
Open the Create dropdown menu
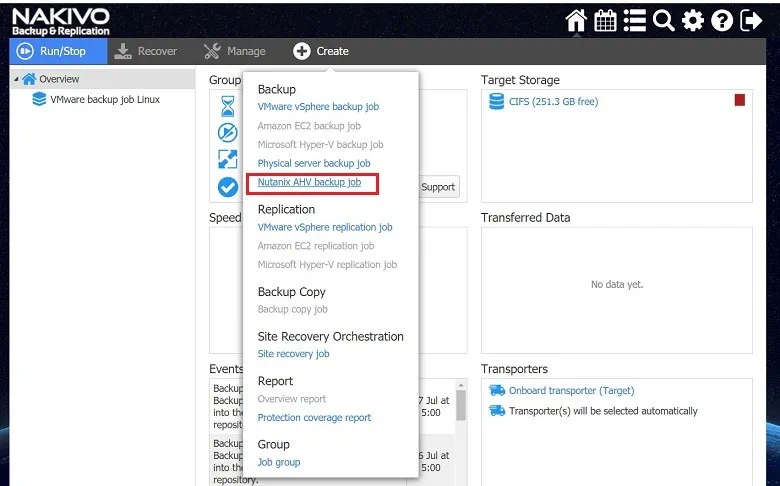click(x=321, y=51)
